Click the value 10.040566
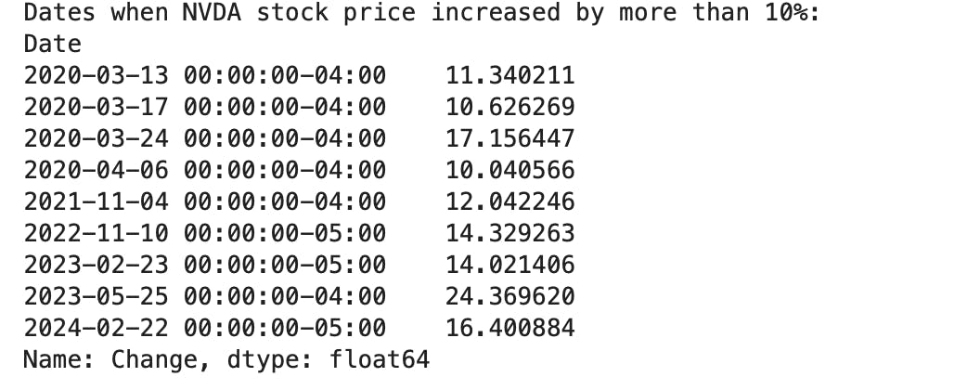This screenshot has height=390, width=980. (x=509, y=170)
